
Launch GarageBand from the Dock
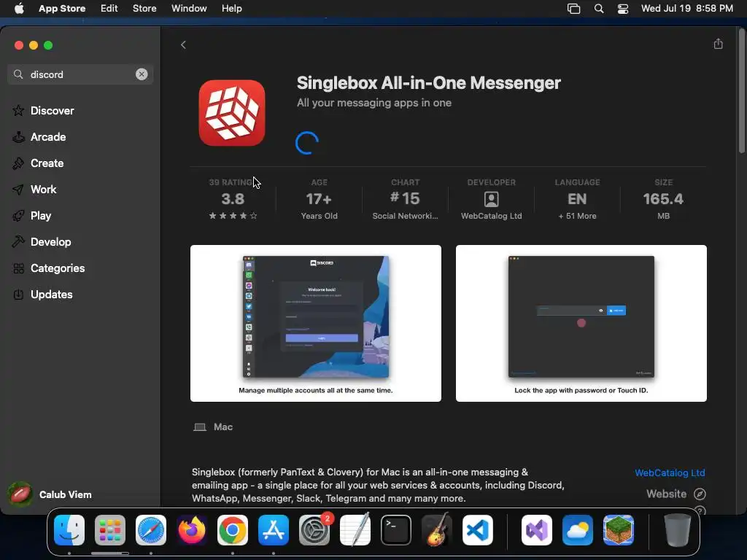coord(437,530)
